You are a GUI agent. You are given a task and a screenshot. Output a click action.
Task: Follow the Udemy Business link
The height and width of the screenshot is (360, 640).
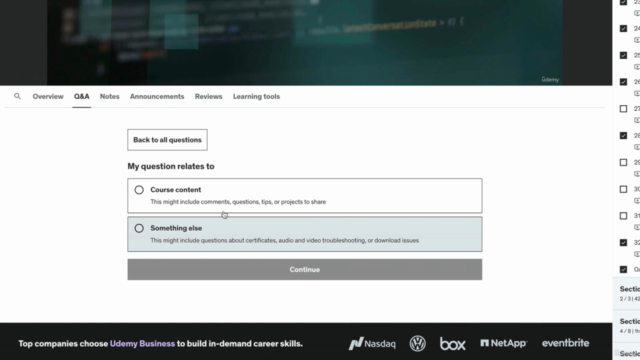click(142, 344)
